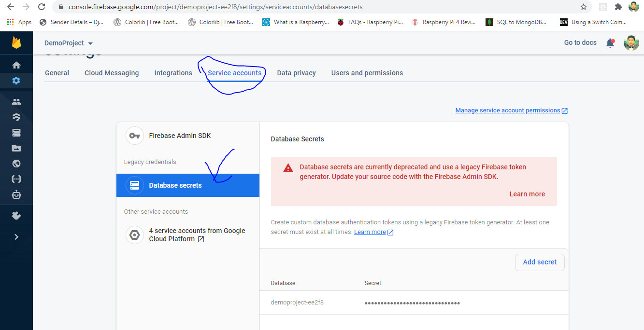Open Hosting globe icon in sidebar
The image size is (644, 330).
16,164
